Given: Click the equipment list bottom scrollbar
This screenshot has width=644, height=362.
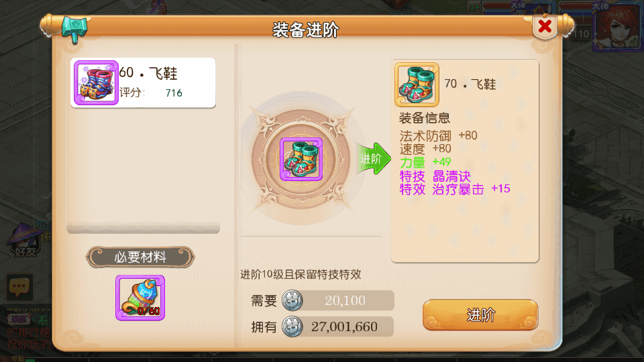Looking at the screenshot, I should click(x=144, y=228).
